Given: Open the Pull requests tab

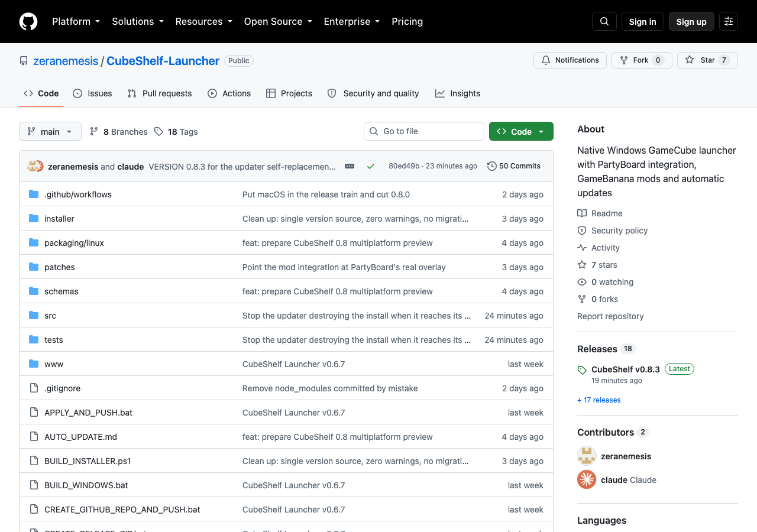Looking at the screenshot, I should (x=160, y=93).
